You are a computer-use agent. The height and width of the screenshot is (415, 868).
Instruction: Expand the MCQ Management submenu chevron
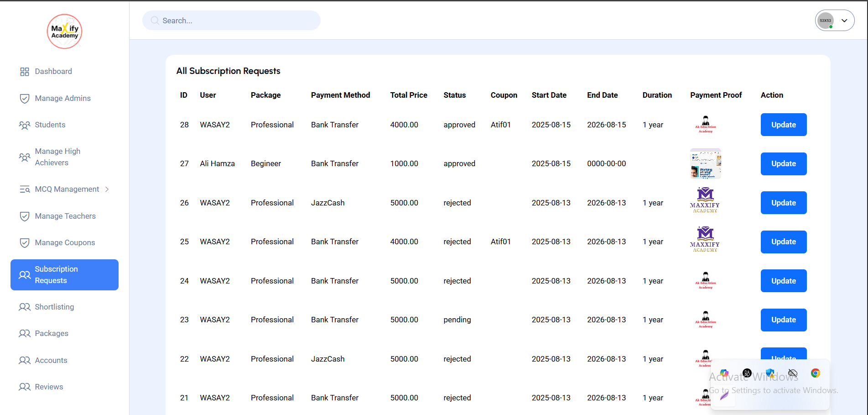(107, 189)
